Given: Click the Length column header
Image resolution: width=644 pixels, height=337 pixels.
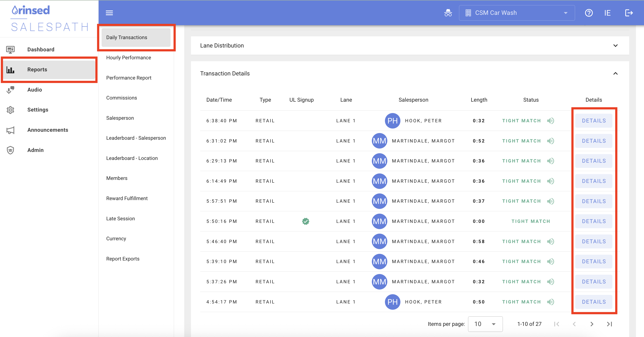Looking at the screenshot, I should 479,100.
